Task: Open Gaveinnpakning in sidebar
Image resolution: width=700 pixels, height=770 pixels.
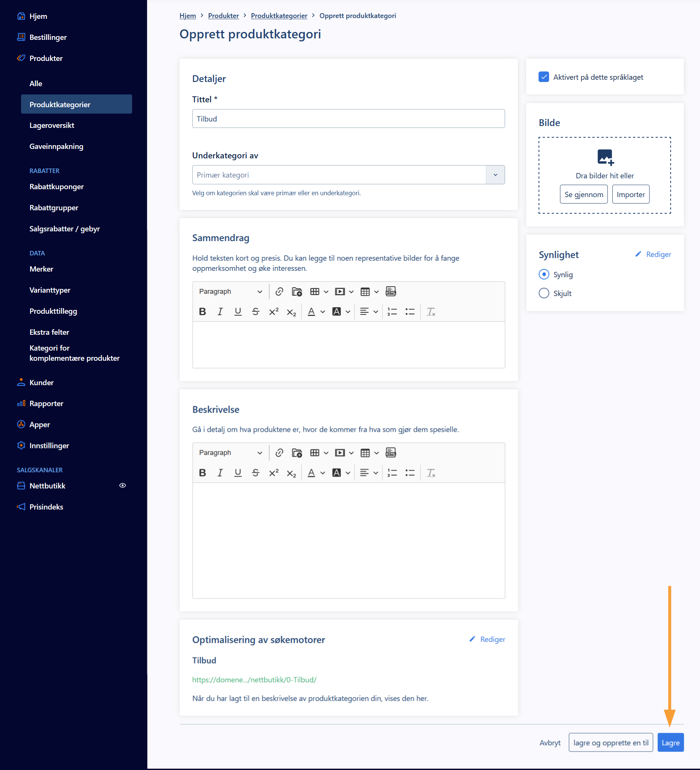Action: coord(56,146)
